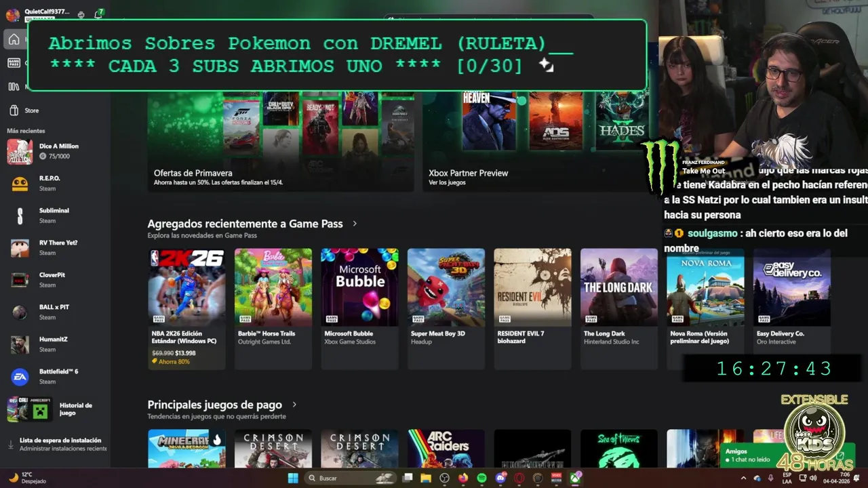868x488 pixels.
Task: Open Ofertas de Primavera banner
Action: (x=281, y=141)
